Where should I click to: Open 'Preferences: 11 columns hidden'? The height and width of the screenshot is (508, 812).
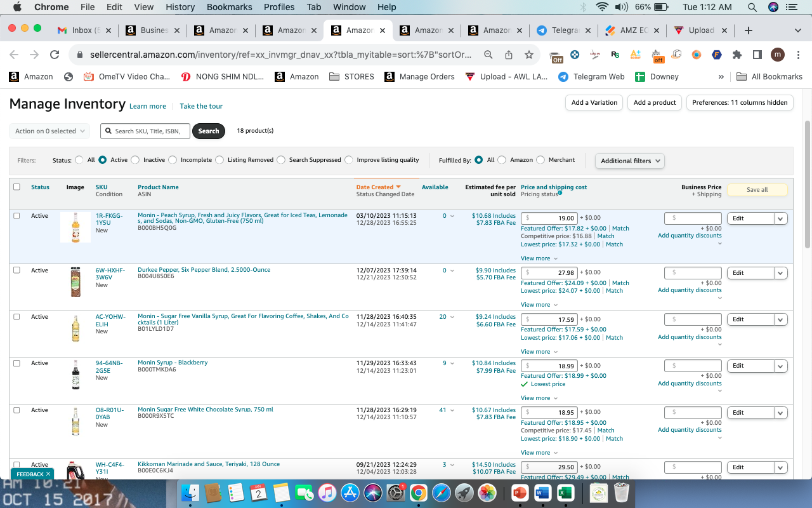(x=740, y=102)
